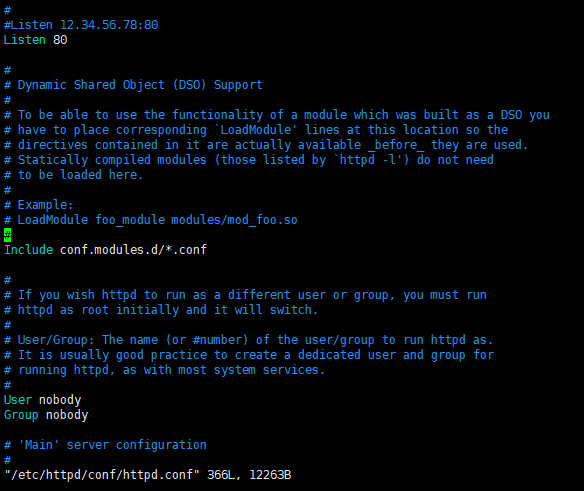Click the 'Group nobody' directive
The image size is (584, 491).
[x=46, y=415]
